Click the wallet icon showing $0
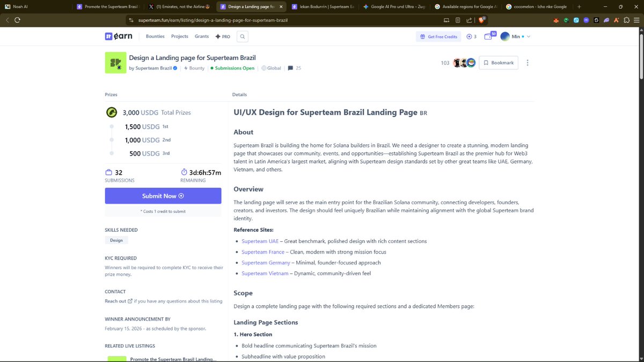 [x=489, y=36]
